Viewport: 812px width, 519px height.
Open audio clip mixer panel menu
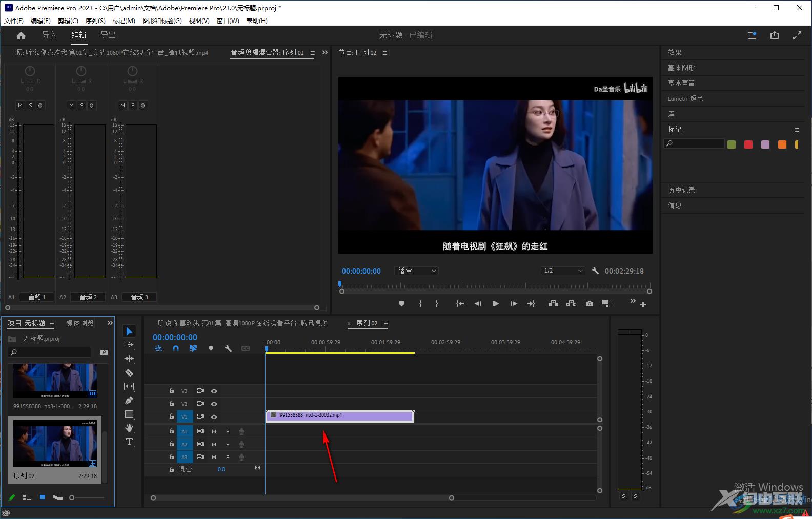[x=313, y=53]
